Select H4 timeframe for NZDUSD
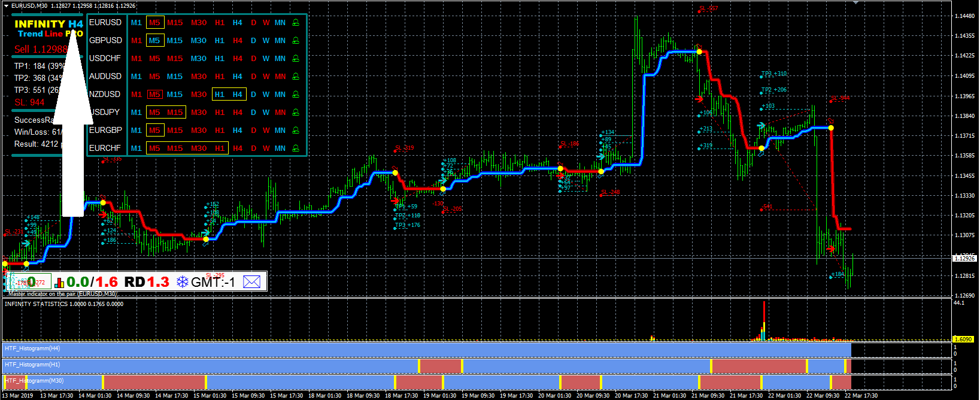 point(238,95)
